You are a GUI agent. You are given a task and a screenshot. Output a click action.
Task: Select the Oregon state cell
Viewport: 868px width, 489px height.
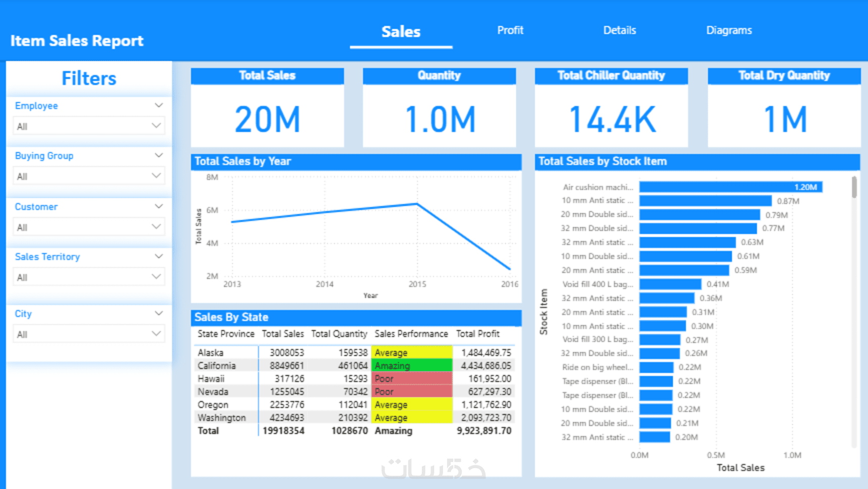[x=213, y=405]
